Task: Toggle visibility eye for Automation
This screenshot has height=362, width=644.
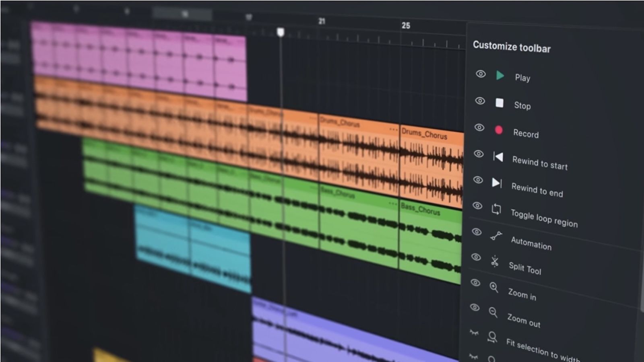Action: [477, 232]
